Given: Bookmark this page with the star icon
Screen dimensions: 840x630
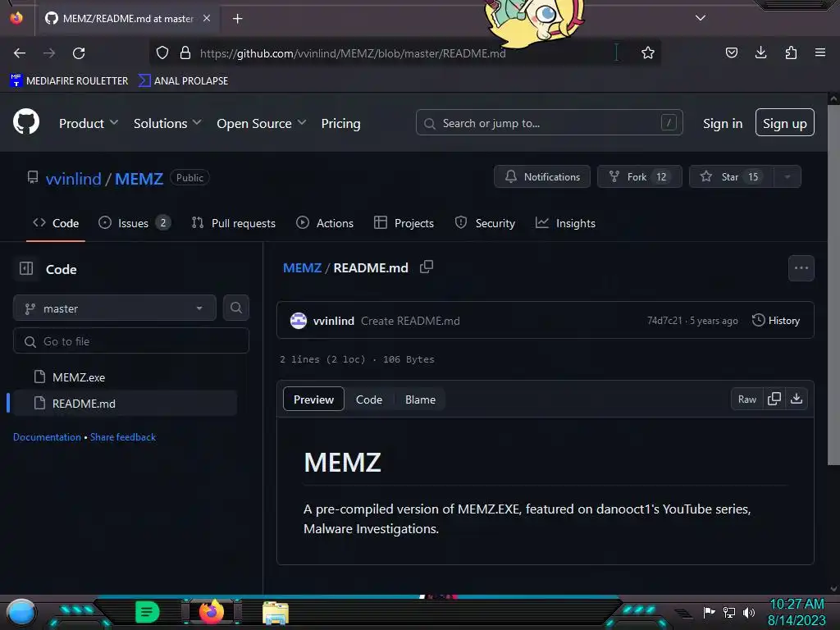Looking at the screenshot, I should (x=648, y=52).
